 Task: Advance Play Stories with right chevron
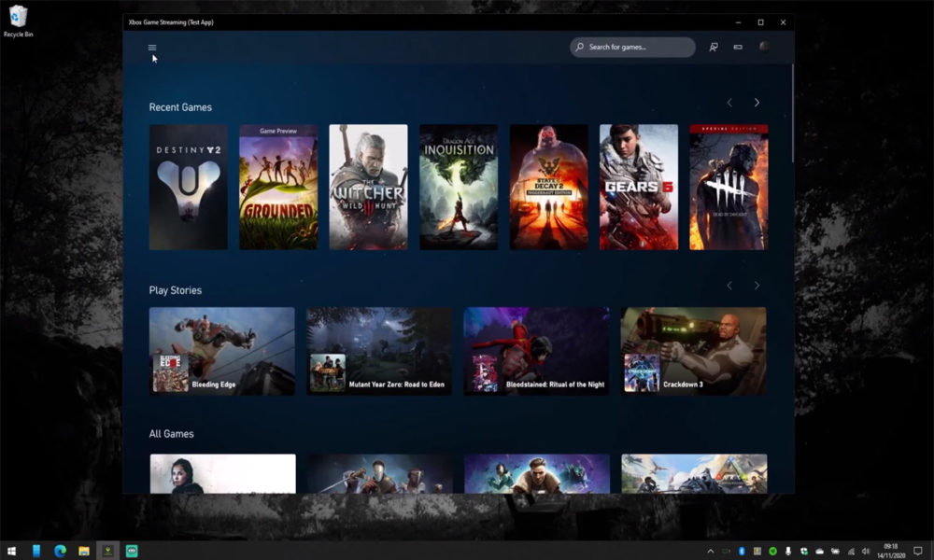coord(757,286)
